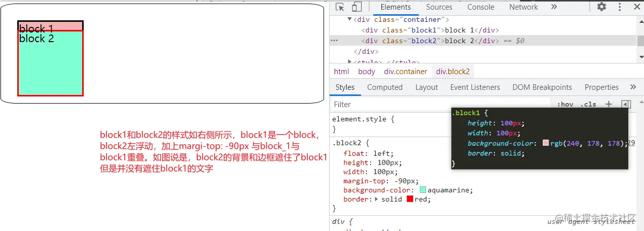This screenshot has height=231, width=644.
Task: Open the ellipsis actions for block2 node
Action: (x=334, y=41)
